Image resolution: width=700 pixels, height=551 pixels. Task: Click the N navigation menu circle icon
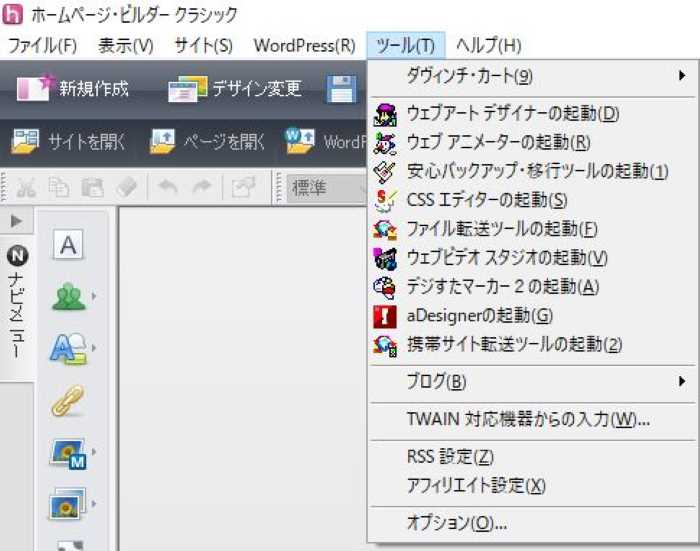[x=17, y=256]
